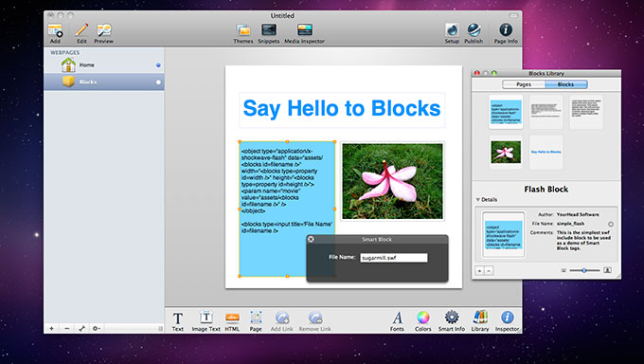The width and height of the screenshot is (644, 364).
Task: Add a webpage with sidebar plus button
Action: pyautogui.click(x=52, y=328)
